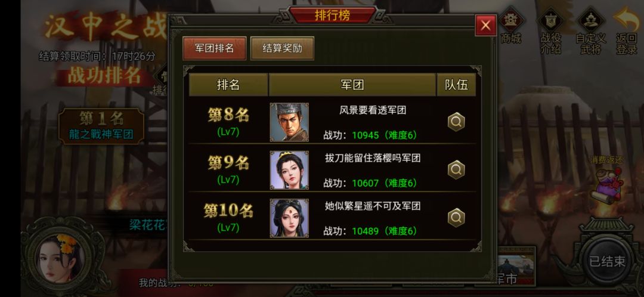The height and width of the screenshot is (297, 644).
Task: Click 9th place legion avatar
Action: point(289,170)
